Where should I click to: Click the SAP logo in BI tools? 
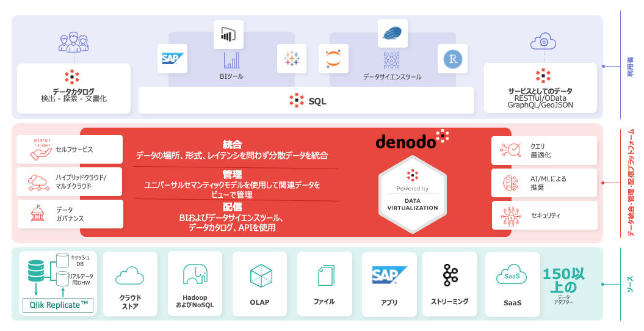(173, 59)
